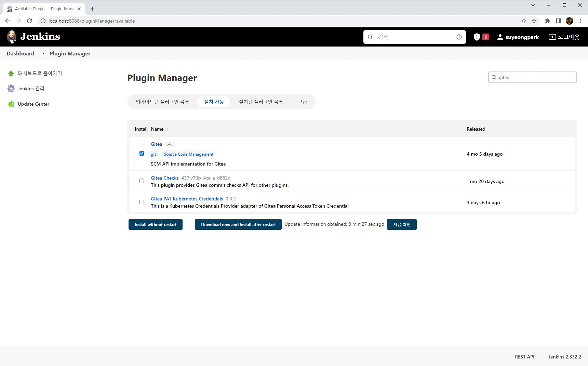Click the Jenkins manage gear icon
This screenshot has width=588, height=366.
[11, 89]
